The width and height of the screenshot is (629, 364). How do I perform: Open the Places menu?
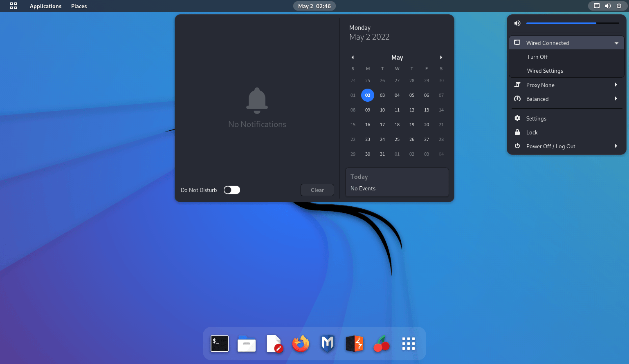point(79,6)
